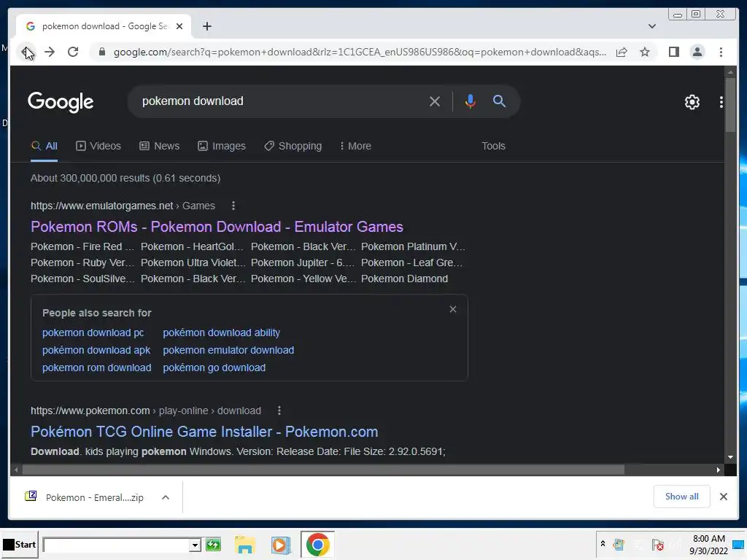Screen dimensions: 747x560
Task: Show hidden system tray icons
Action: [x=603, y=544]
